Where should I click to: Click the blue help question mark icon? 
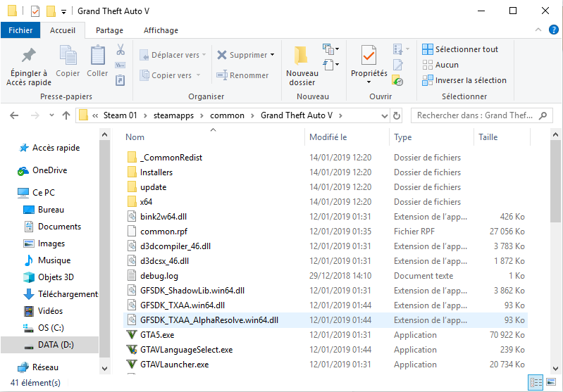(x=553, y=30)
